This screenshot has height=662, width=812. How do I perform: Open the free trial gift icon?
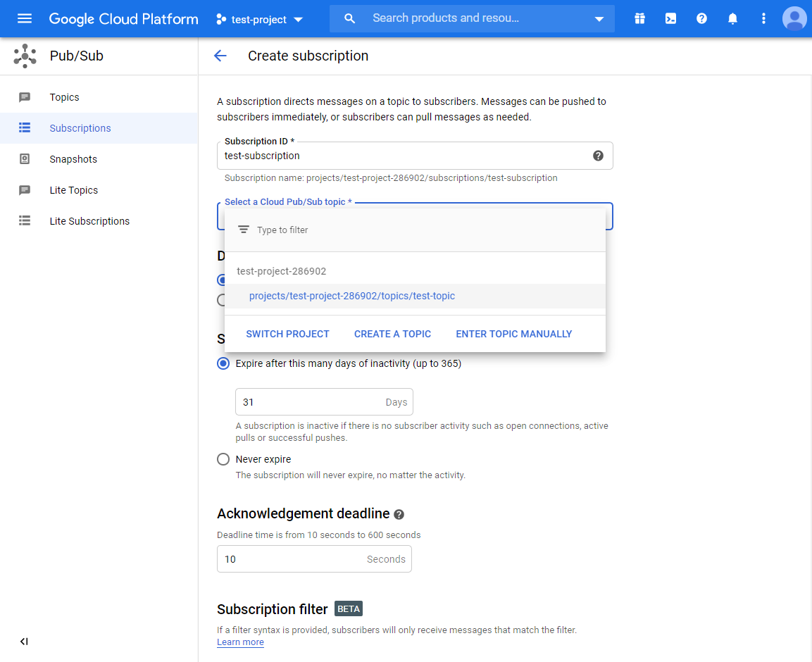tap(639, 18)
